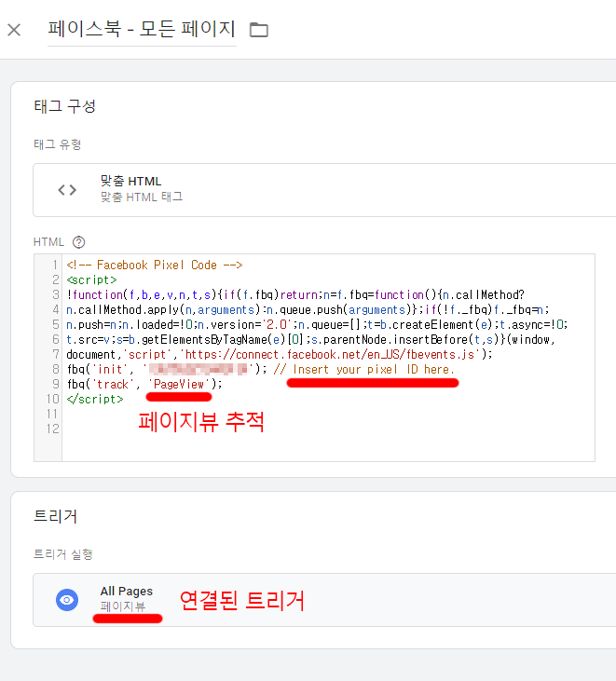
Task: Open folder icon next to tag name
Action: (259, 30)
